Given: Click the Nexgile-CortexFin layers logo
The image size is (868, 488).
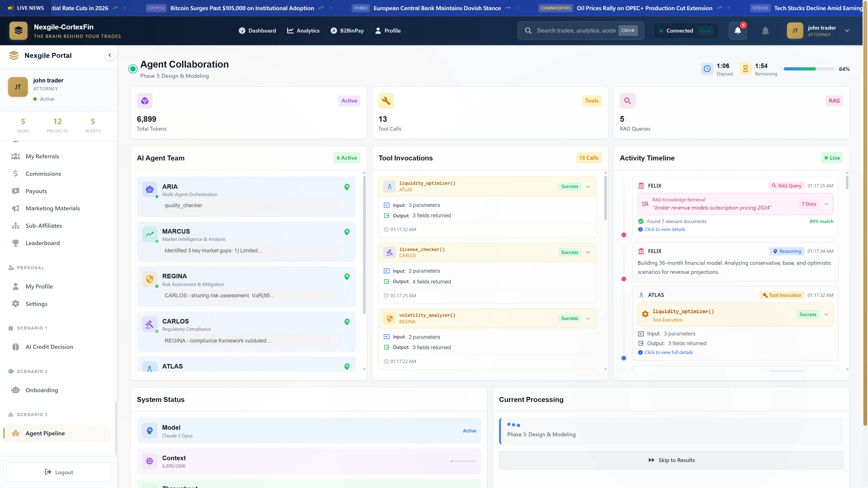Looking at the screenshot, I should [18, 31].
